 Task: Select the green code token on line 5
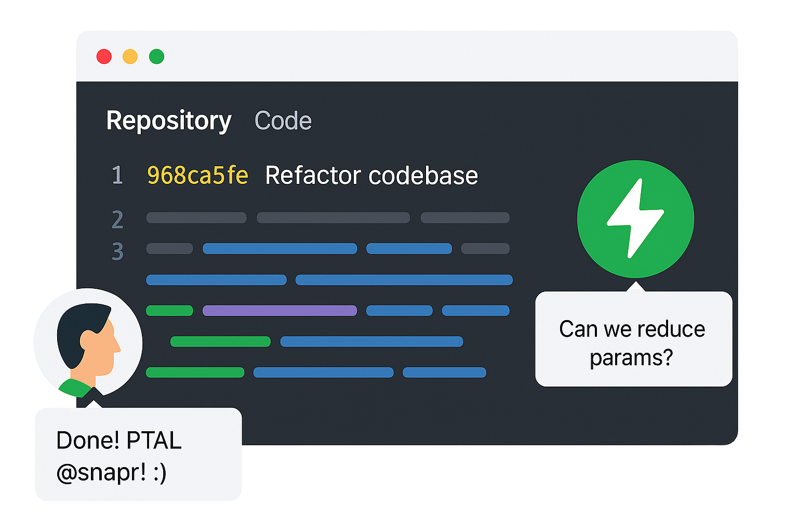169,310
